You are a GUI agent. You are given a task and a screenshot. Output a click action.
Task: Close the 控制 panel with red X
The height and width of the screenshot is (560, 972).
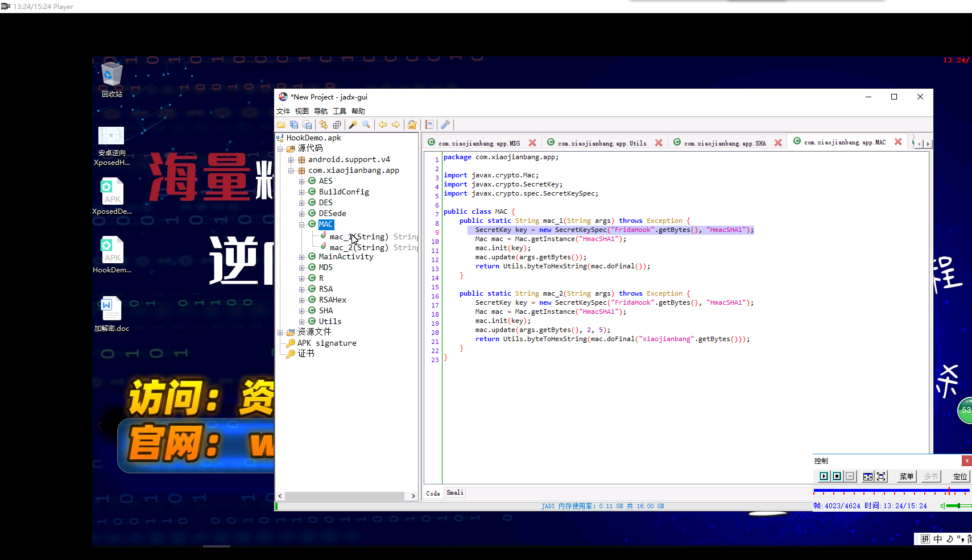point(967,461)
